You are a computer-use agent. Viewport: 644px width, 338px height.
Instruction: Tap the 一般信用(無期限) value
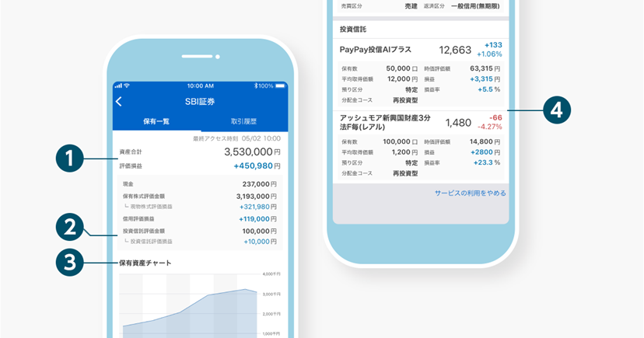tap(475, 6)
